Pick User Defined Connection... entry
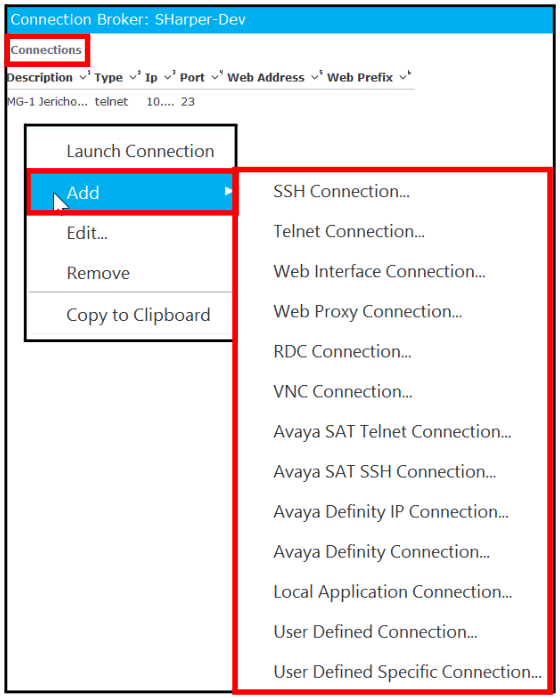Viewport: 560px width, 698px height. pyautogui.click(x=375, y=632)
